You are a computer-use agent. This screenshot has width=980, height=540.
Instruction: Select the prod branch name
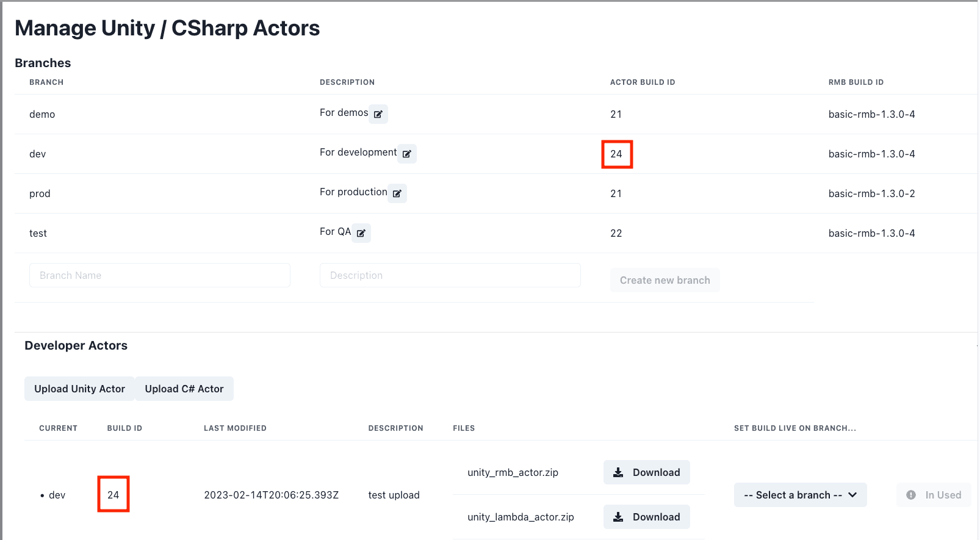point(40,193)
